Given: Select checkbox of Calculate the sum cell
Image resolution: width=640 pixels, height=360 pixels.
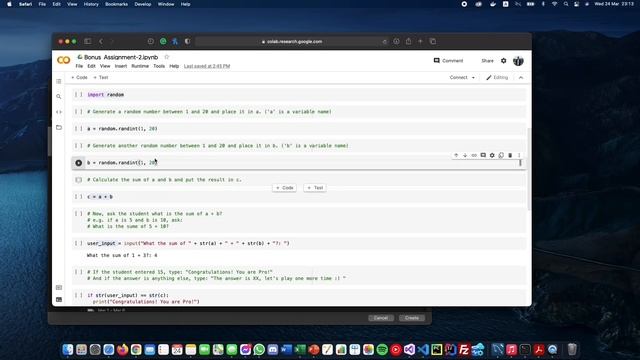Looking at the screenshot, I should pyautogui.click(x=79, y=180).
